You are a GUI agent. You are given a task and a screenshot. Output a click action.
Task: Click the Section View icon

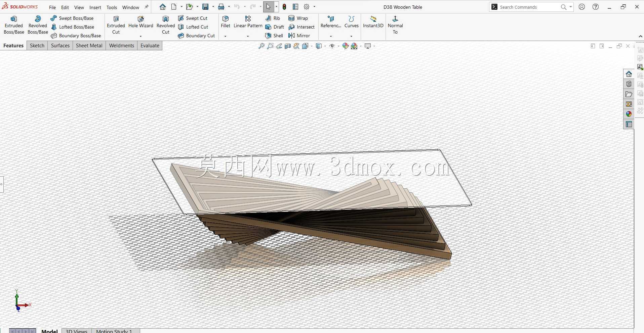288,46
